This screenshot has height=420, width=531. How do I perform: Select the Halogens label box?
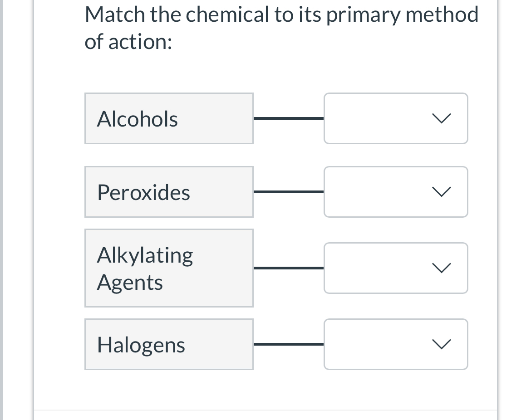[169, 344]
